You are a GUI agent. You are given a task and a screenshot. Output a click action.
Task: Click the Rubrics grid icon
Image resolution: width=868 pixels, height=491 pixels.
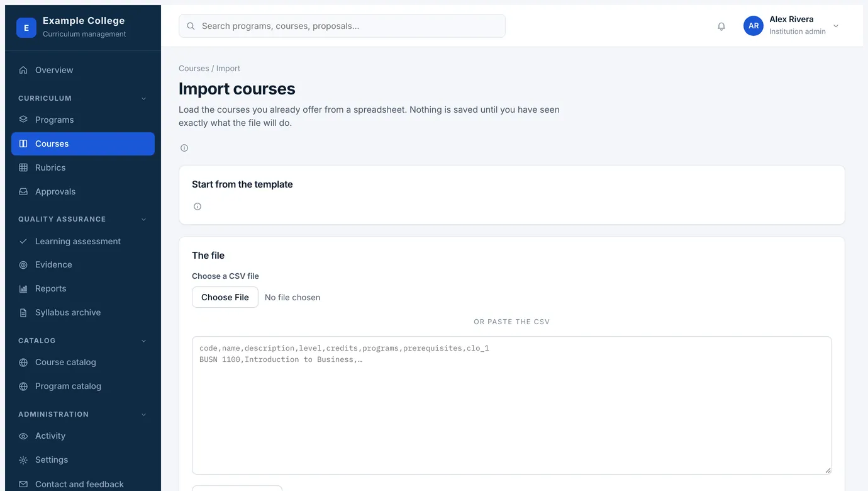23,167
